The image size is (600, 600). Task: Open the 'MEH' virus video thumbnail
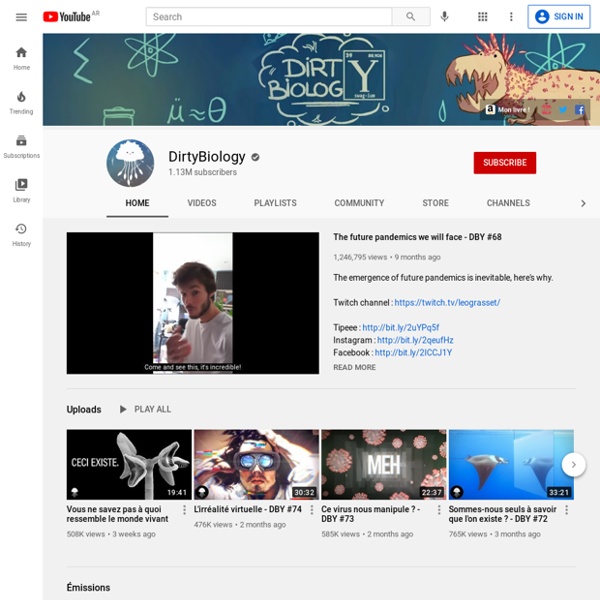click(384, 465)
